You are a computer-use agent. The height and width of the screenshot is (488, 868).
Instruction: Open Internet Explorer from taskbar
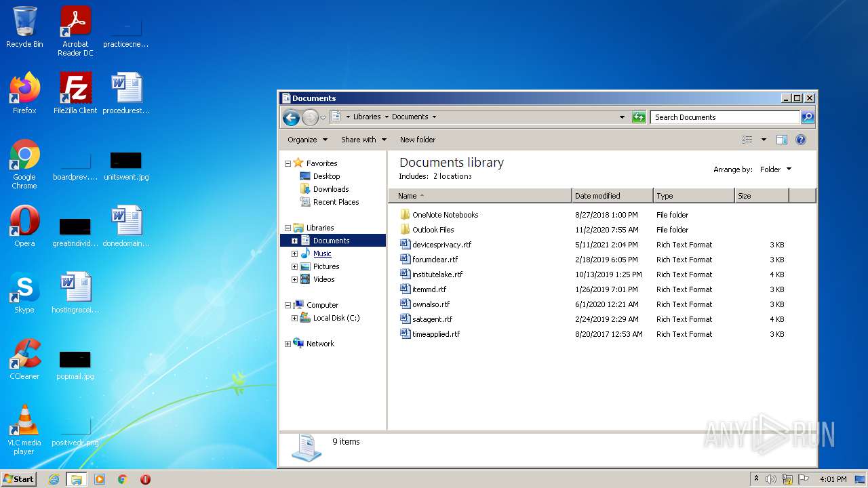coord(54,479)
